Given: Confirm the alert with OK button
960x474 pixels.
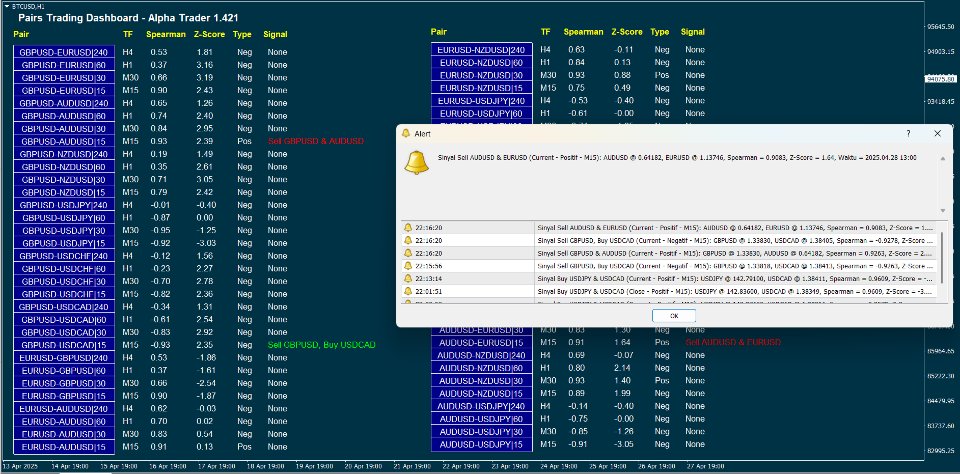Looking at the screenshot, I should pos(674,316).
